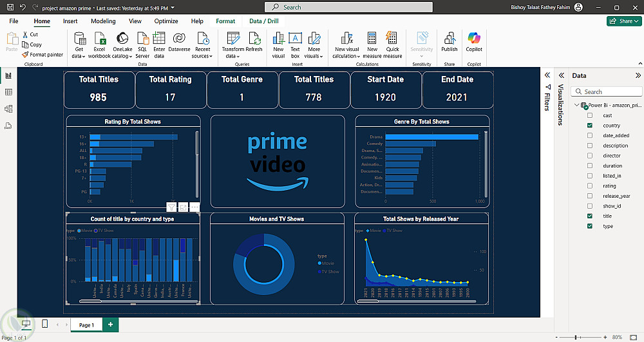
Task: Expand the Filters pane
Action: point(547,75)
